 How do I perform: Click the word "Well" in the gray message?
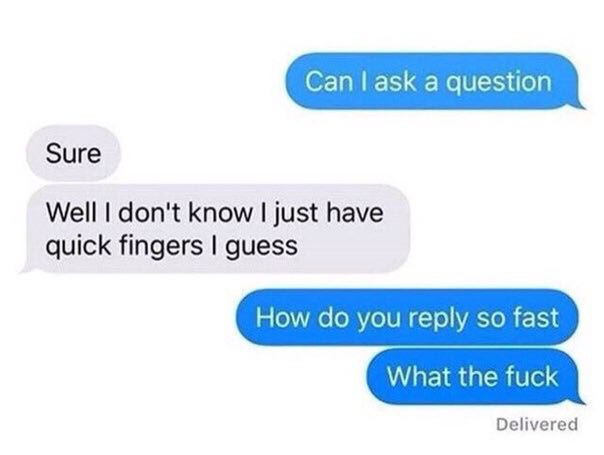pyautogui.click(x=71, y=212)
